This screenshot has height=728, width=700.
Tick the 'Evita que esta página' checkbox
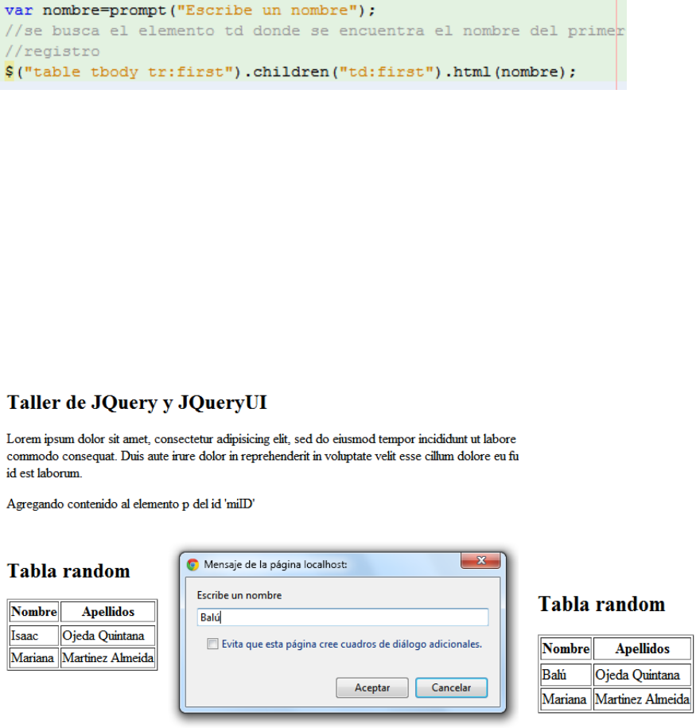[x=212, y=644]
